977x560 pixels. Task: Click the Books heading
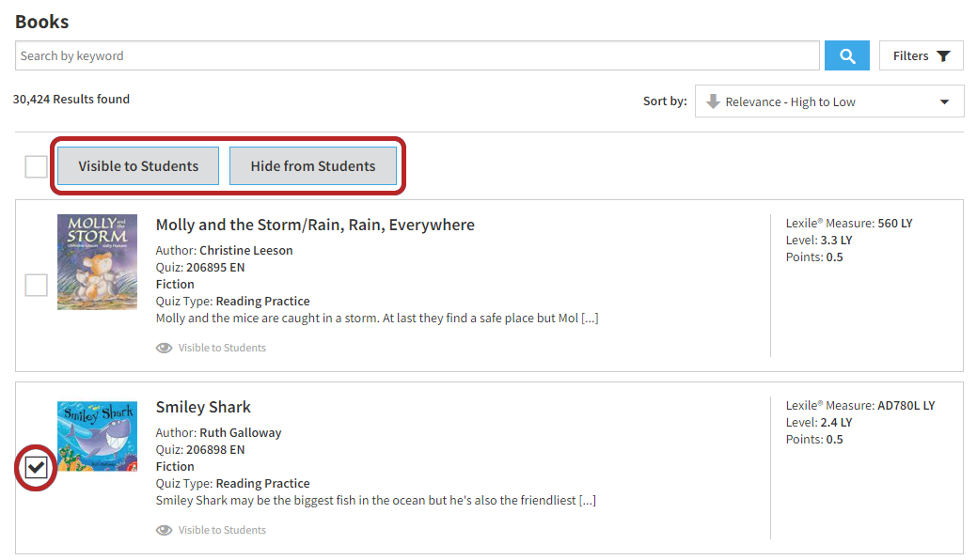click(x=41, y=22)
